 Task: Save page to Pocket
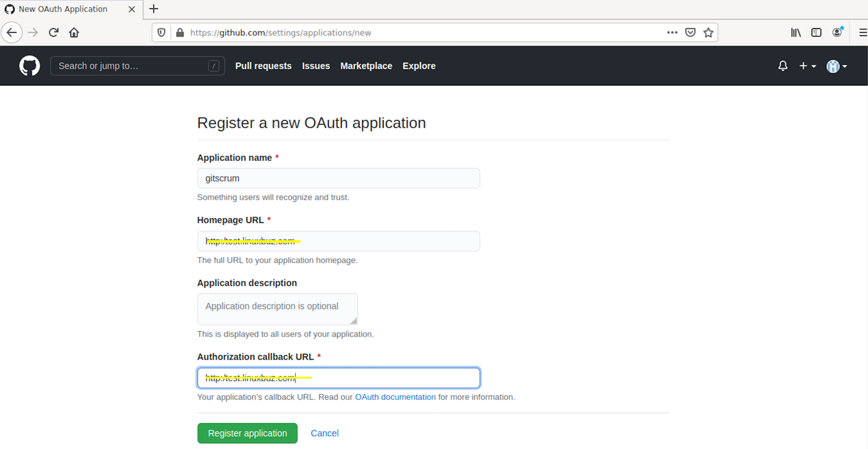coord(690,33)
